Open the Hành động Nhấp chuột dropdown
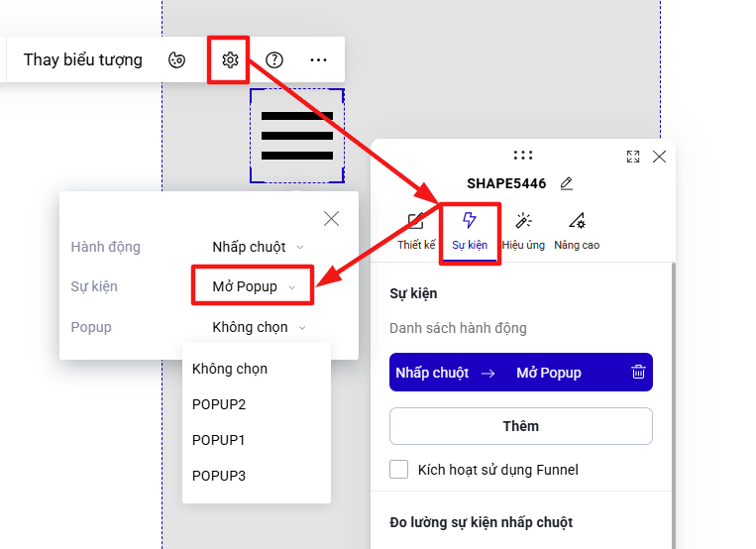 (x=258, y=247)
